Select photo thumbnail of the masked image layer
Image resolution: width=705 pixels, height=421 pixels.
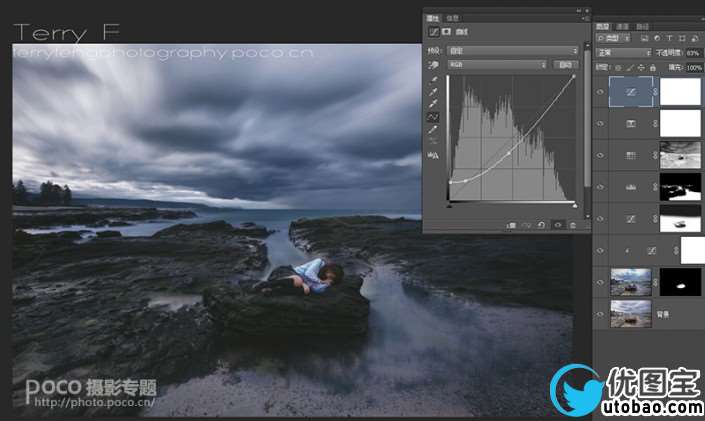pos(631,282)
